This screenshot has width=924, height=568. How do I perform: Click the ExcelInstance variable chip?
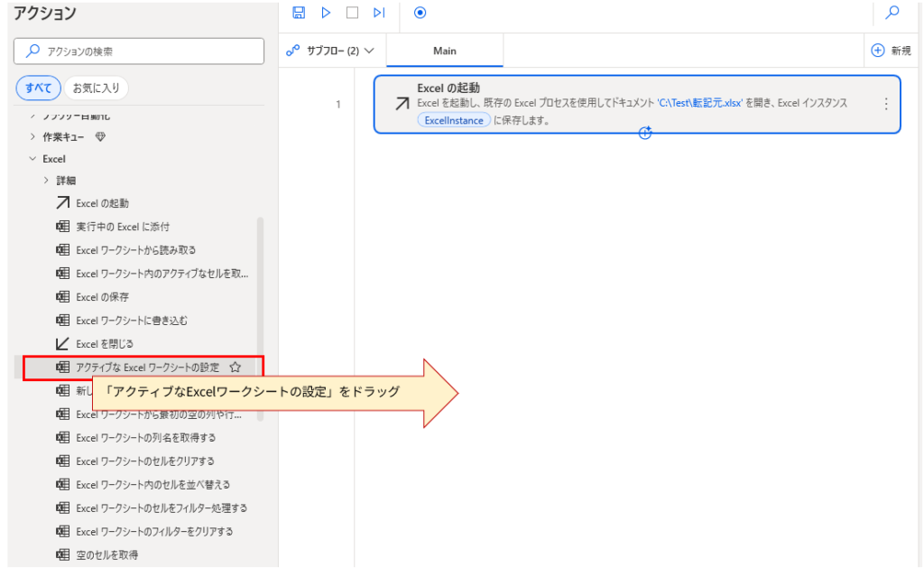[453, 119]
